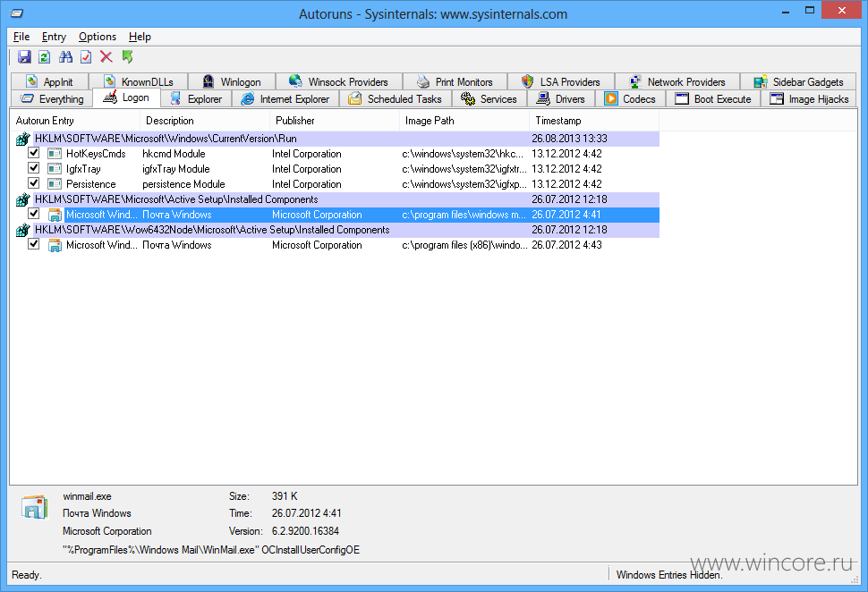868x592 pixels.
Task: Open the Internet Explorer tab
Action: pyautogui.click(x=285, y=99)
